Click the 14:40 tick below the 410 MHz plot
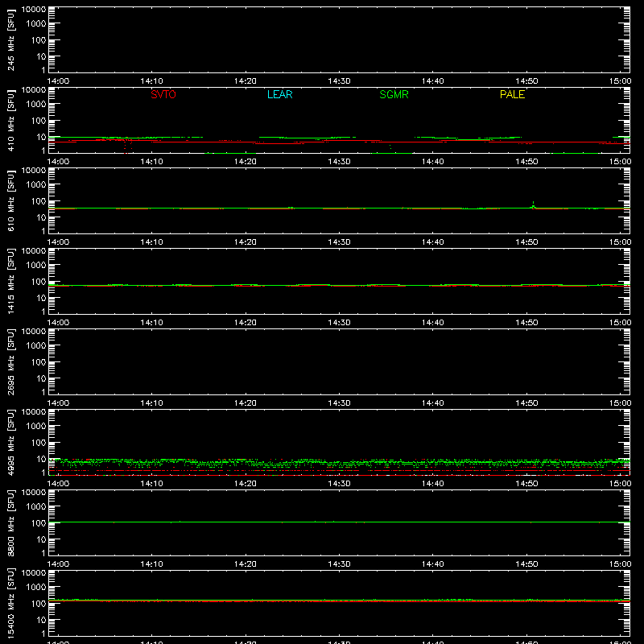 coord(433,162)
